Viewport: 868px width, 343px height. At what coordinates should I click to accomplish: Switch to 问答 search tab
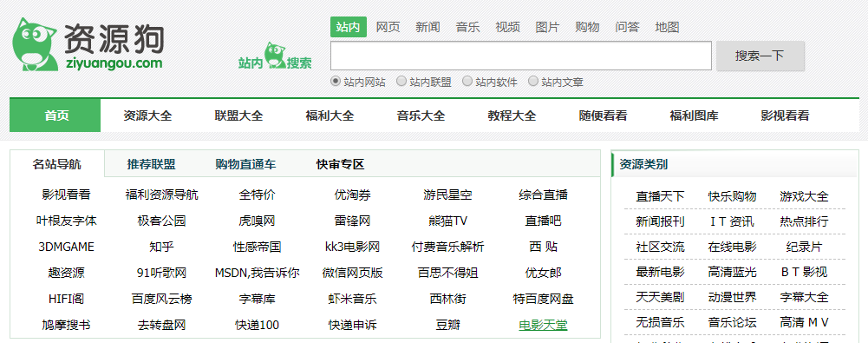click(627, 27)
